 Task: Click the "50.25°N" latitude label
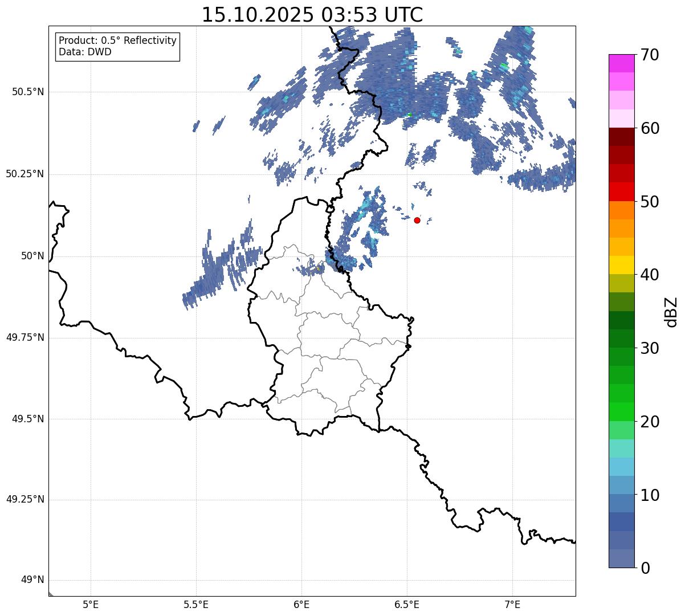25,174
